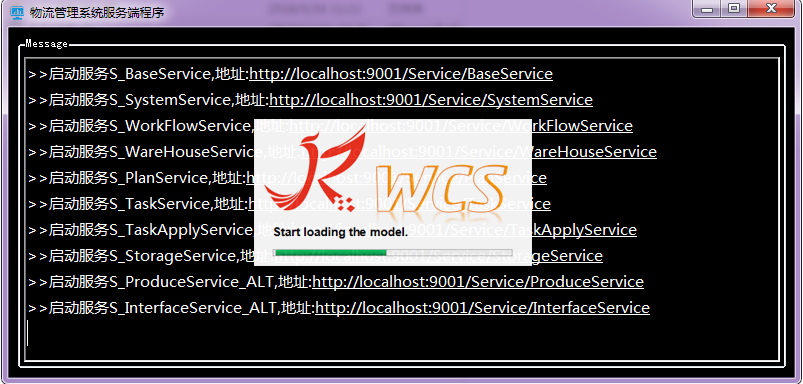Click the '启动服务S_BaseService' log text

(x=130, y=74)
